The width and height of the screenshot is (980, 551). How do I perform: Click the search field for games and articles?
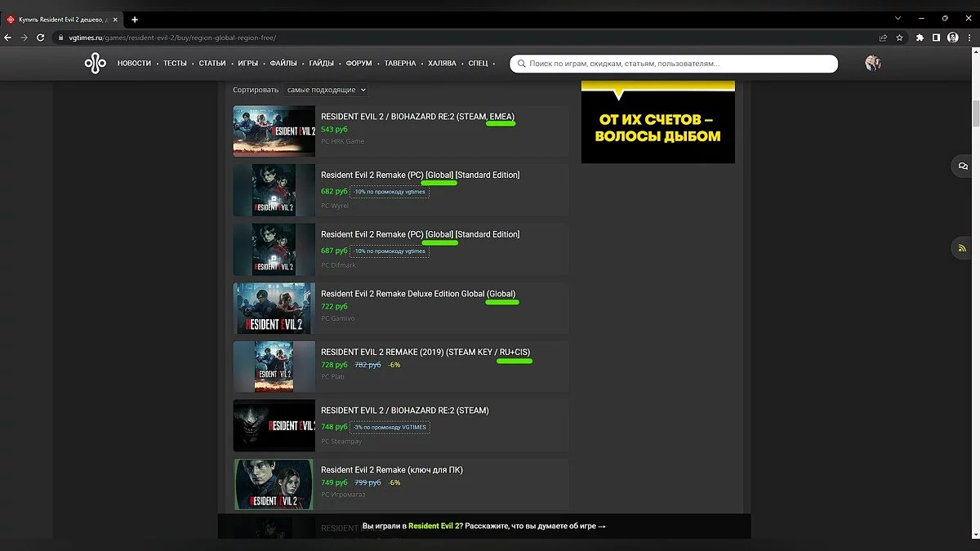[674, 64]
